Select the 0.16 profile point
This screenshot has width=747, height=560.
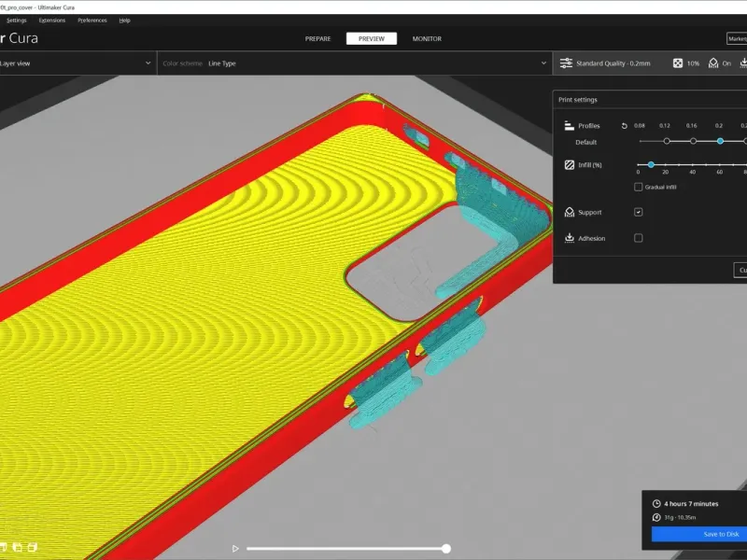coord(693,141)
